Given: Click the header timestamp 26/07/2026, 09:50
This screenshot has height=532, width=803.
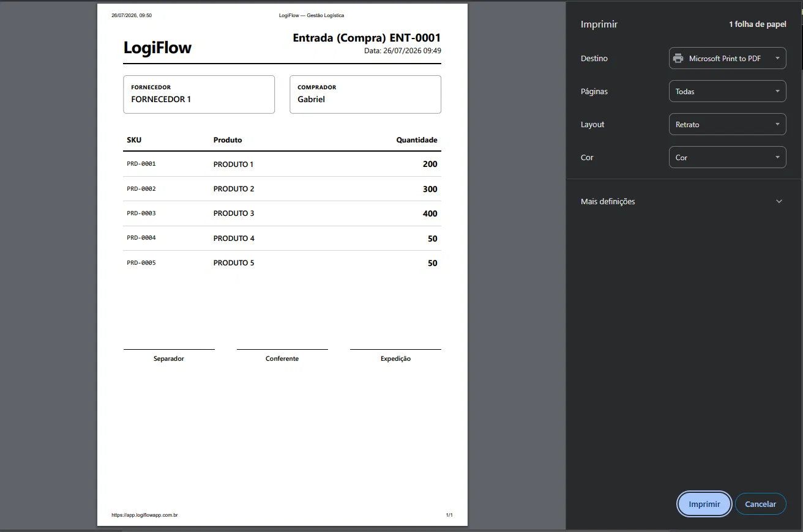Looking at the screenshot, I should click(132, 15).
